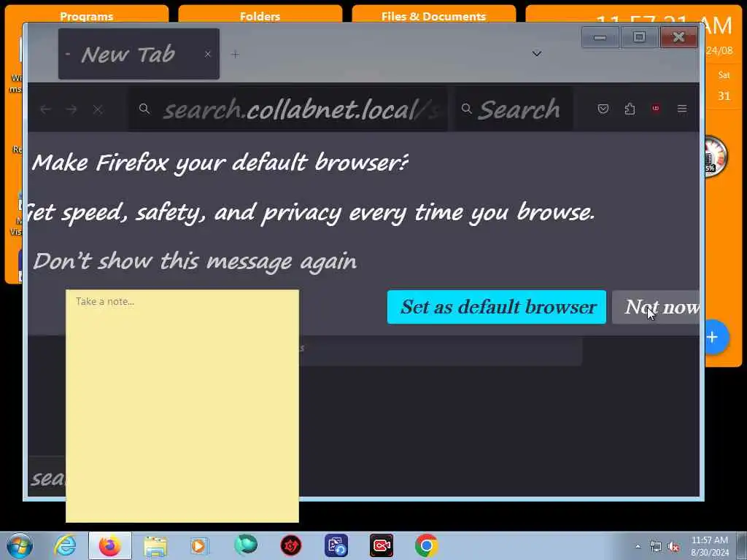
Task: Open the muted volume tray icon
Action: tap(673, 547)
